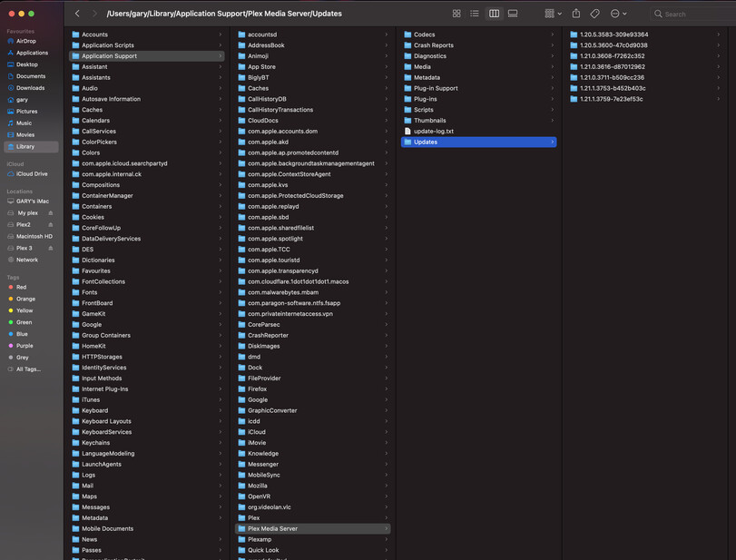Select the update-log.txt file
The width and height of the screenshot is (736, 560).
click(x=479, y=132)
